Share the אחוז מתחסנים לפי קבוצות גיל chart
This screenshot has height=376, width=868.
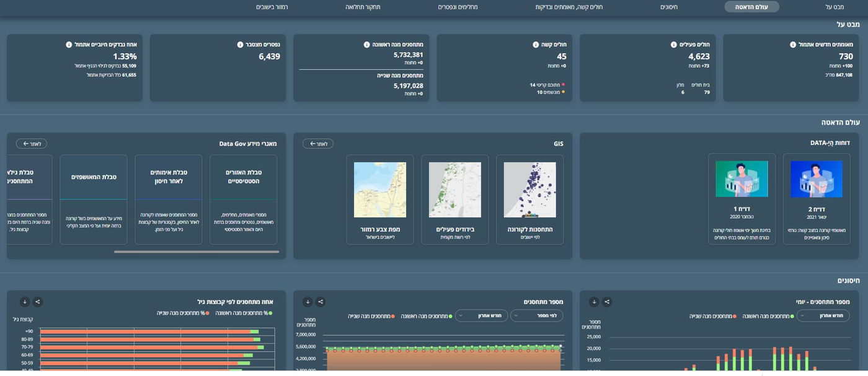[37, 302]
